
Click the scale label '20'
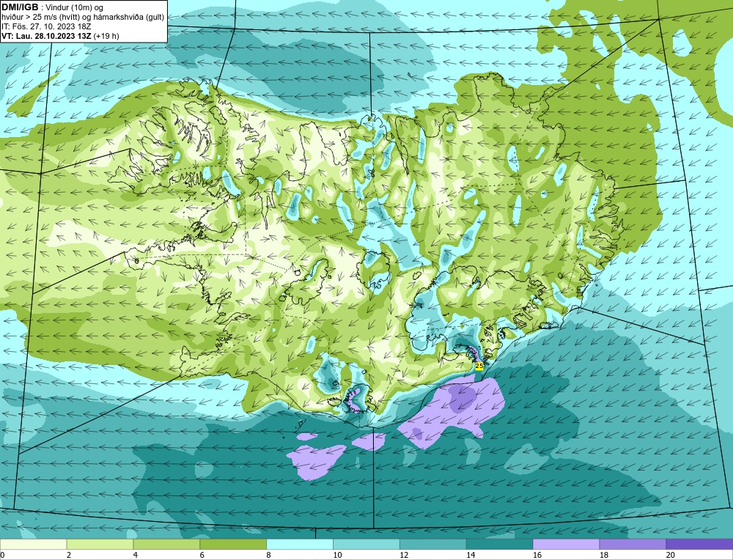click(x=671, y=555)
